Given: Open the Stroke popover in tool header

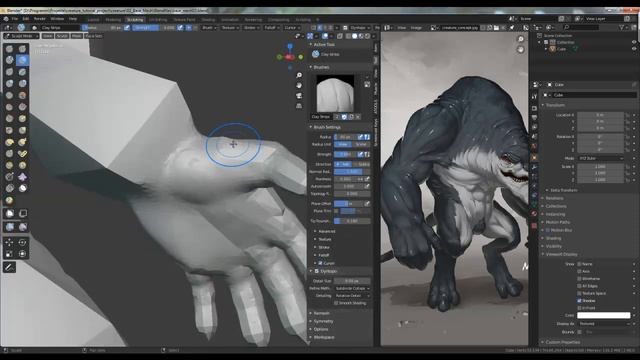Looking at the screenshot, I should click(x=251, y=27).
